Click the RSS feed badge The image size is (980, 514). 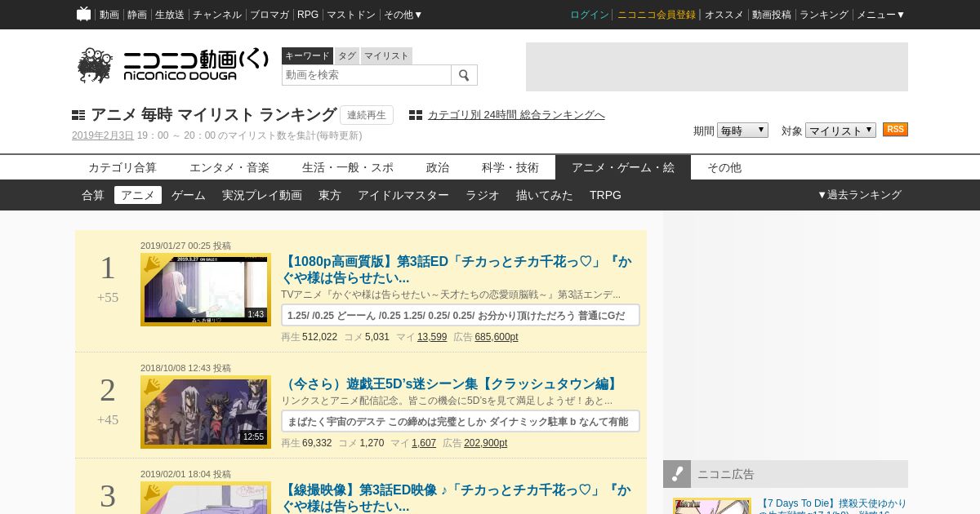(895, 130)
